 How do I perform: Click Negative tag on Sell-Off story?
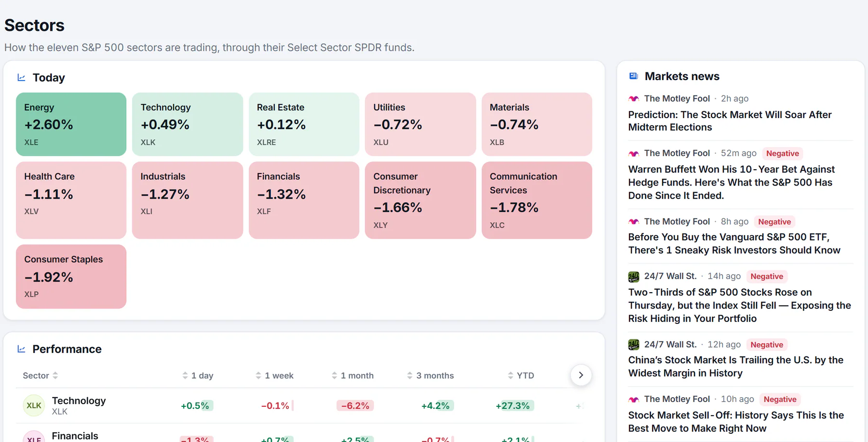pyautogui.click(x=780, y=400)
